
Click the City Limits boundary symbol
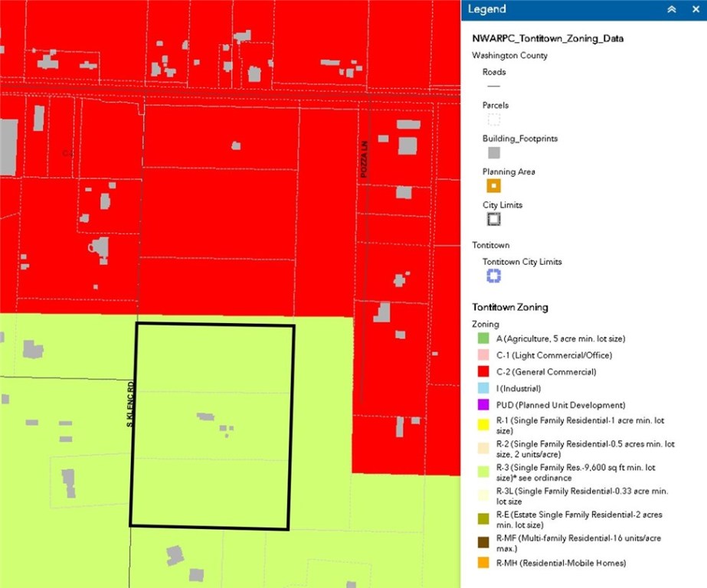493,219
